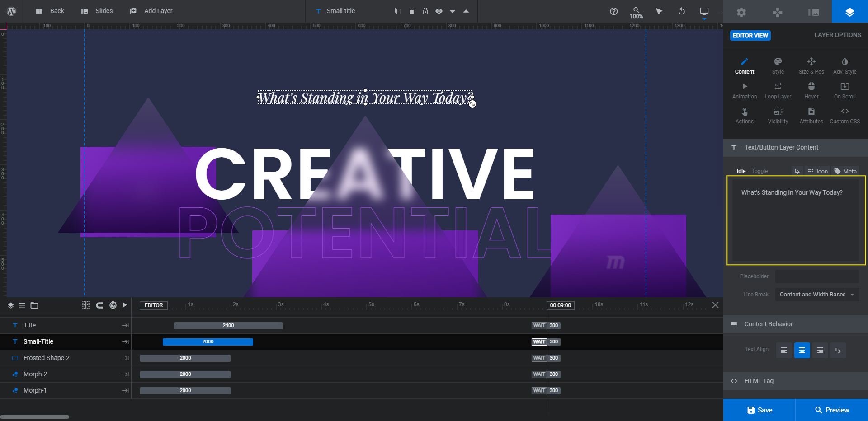
Task: Open the Preview
Action: pos(832,410)
